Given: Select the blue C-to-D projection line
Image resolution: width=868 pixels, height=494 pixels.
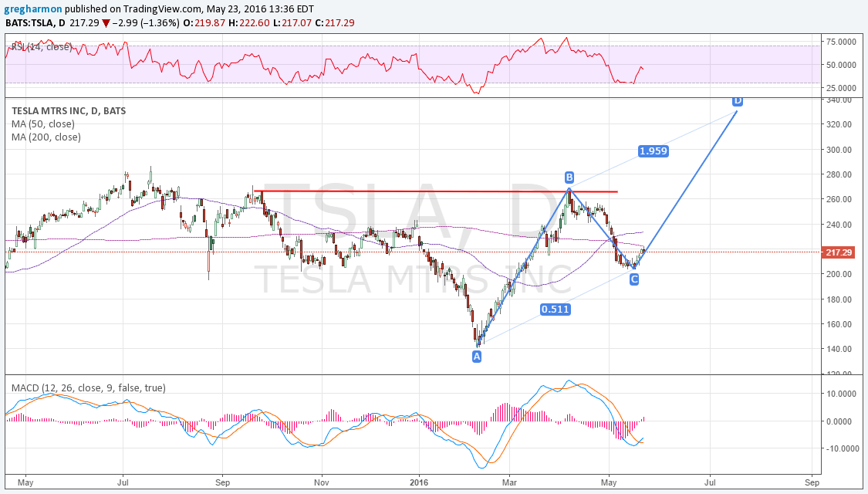Looking at the screenshot, I should click(685, 189).
